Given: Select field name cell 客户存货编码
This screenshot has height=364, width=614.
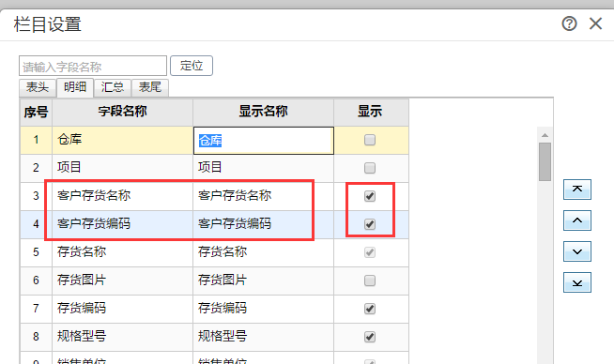Looking at the screenshot, I should coord(123,224).
